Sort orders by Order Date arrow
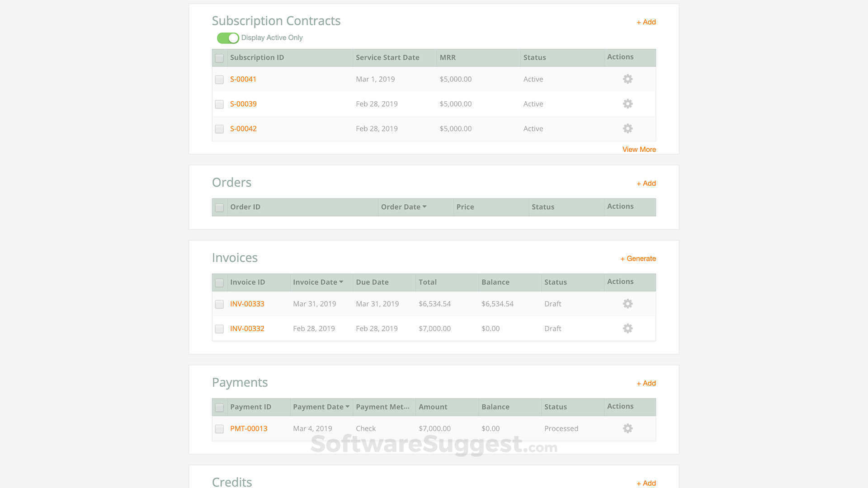 coord(424,206)
